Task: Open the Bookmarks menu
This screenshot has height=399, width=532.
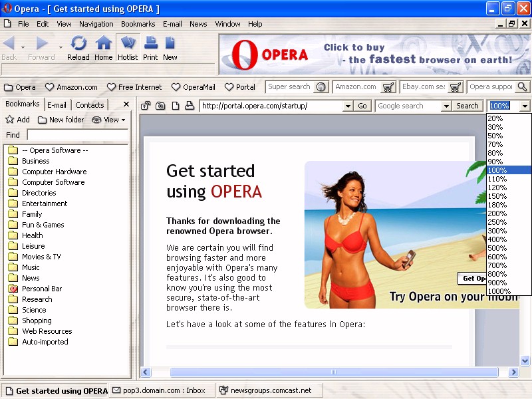Action: pyautogui.click(x=138, y=24)
